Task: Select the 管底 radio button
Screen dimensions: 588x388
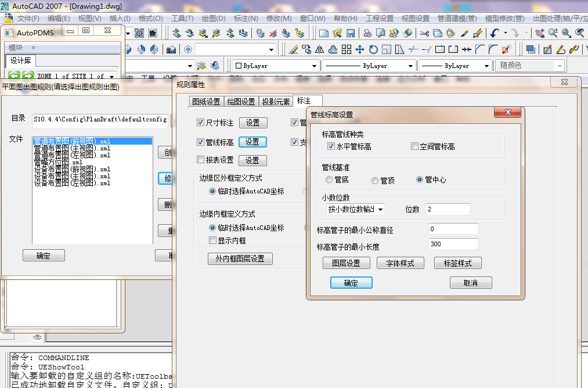Action: [x=330, y=180]
